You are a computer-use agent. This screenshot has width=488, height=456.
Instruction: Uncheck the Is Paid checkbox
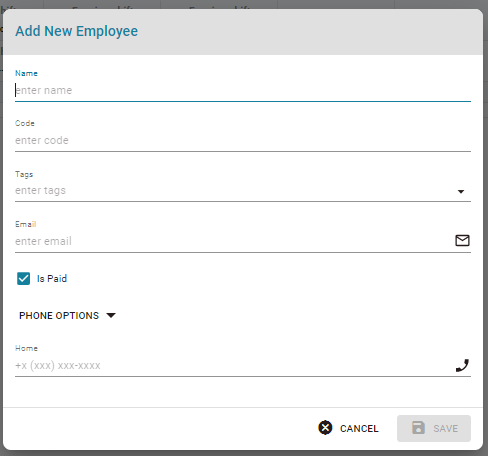24,279
